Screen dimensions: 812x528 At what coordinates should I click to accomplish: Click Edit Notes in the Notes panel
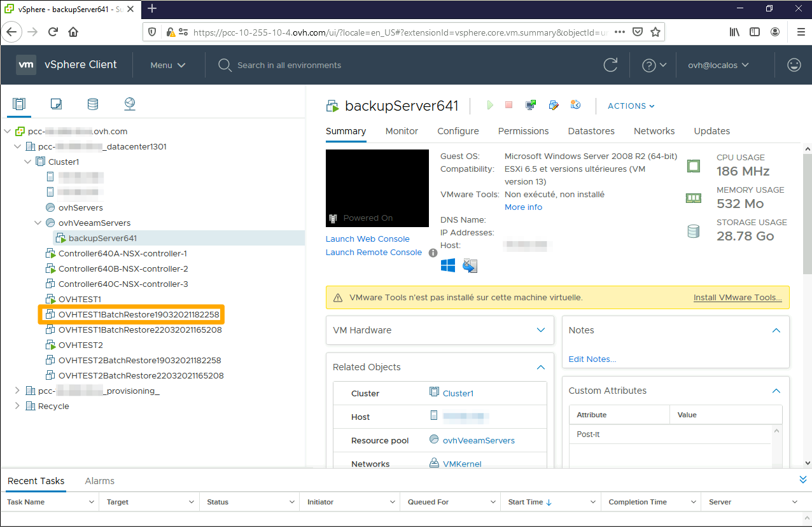click(592, 359)
